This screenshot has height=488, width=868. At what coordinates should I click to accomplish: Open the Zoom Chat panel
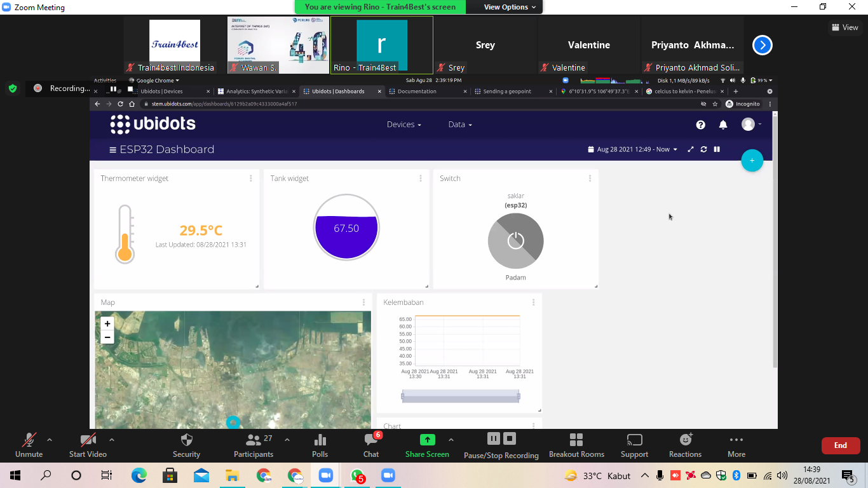click(371, 446)
